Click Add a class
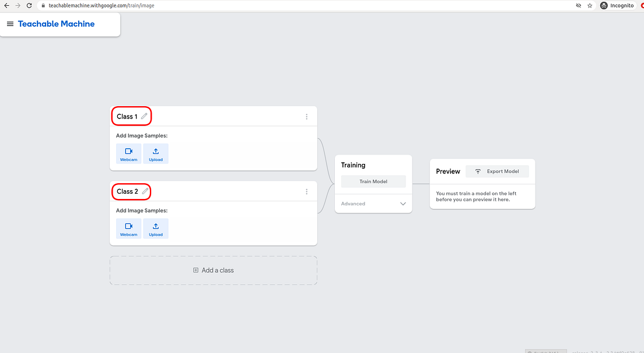This screenshot has width=644, height=353. pyautogui.click(x=213, y=270)
